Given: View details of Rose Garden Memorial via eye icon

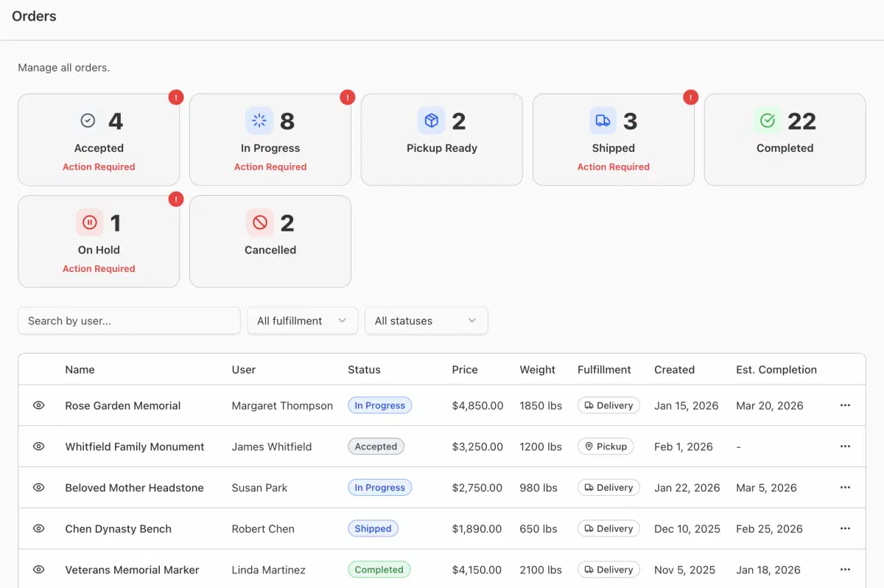Looking at the screenshot, I should [x=38, y=405].
